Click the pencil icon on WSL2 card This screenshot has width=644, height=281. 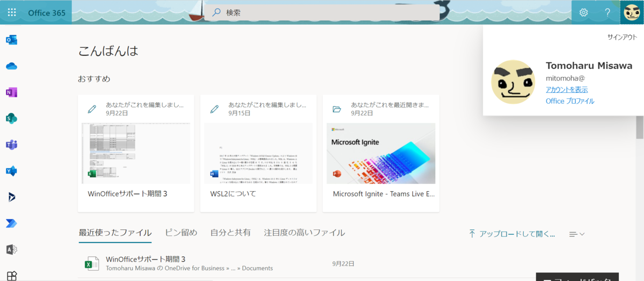coord(215,109)
